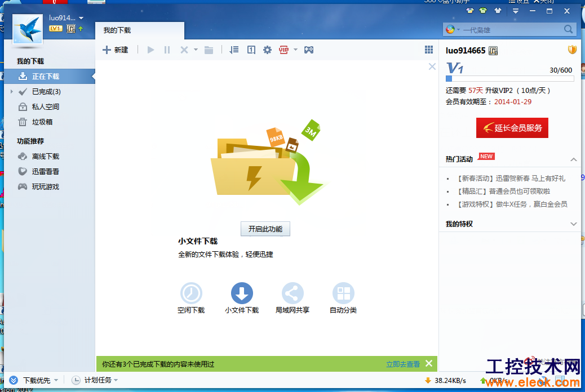This screenshot has width=585, height=392.
Task: Open the settings gear icon
Action: click(268, 50)
